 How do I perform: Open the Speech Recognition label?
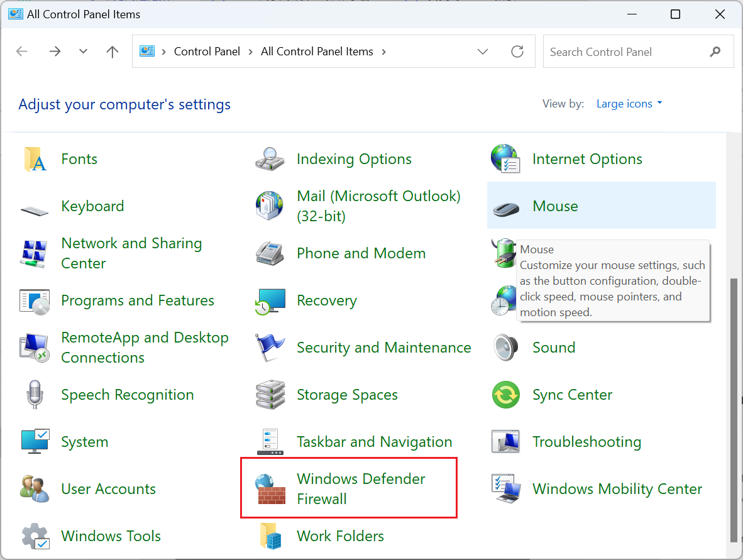128,395
